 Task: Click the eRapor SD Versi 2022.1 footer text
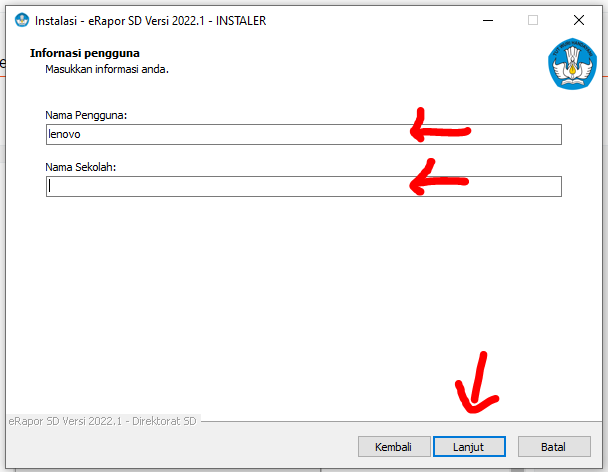point(102,421)
